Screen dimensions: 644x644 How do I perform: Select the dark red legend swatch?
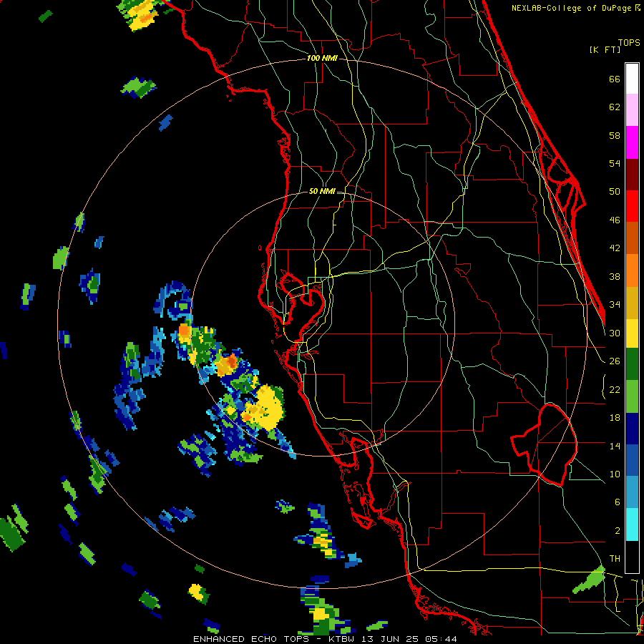(632, 174)
